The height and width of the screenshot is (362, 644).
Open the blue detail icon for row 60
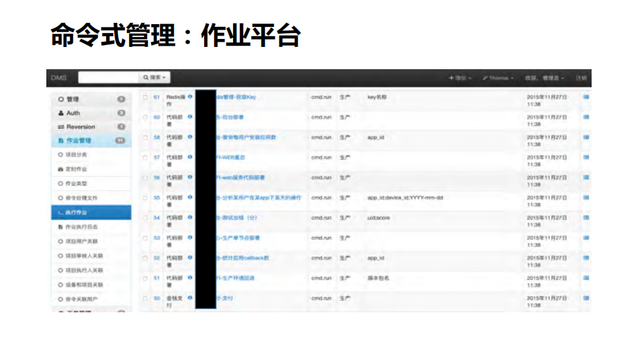586,117
